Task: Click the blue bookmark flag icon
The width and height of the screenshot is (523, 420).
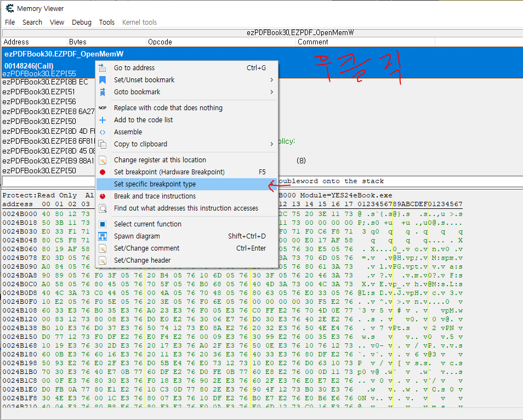Action: 103,80
